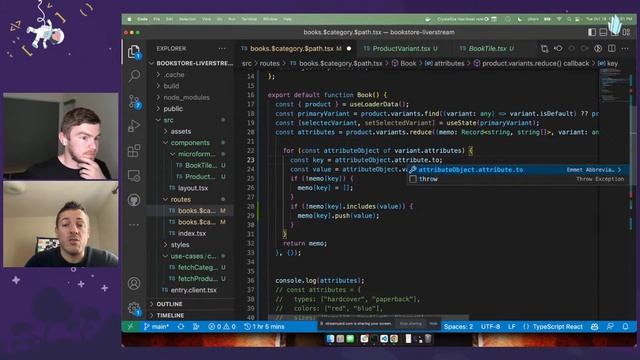Click LF line ending in status bar

coord(511,327)
